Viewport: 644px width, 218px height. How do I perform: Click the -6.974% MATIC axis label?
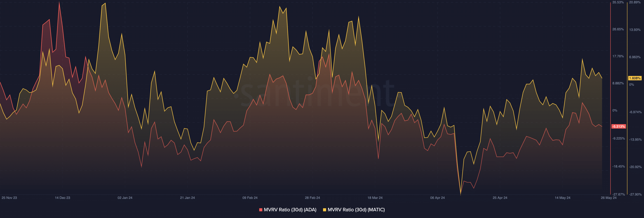tap(635, 112)
